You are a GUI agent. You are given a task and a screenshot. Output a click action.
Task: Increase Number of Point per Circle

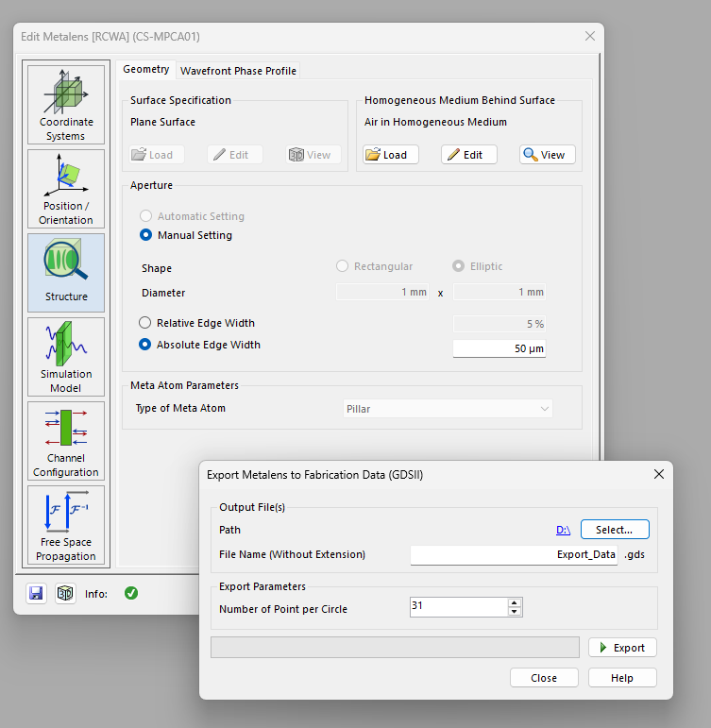pos(514,602)
